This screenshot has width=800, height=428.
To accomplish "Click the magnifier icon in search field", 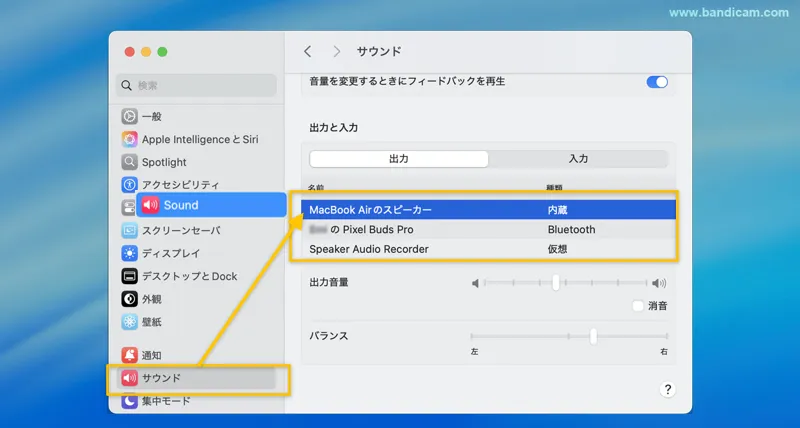I will point(127,86).
